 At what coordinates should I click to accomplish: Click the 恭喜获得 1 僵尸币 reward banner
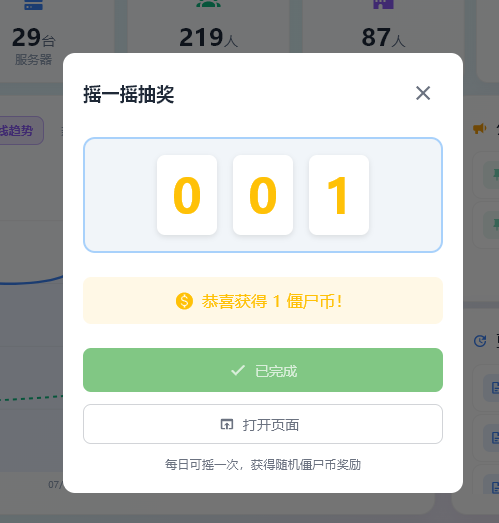tap(263, 301)
